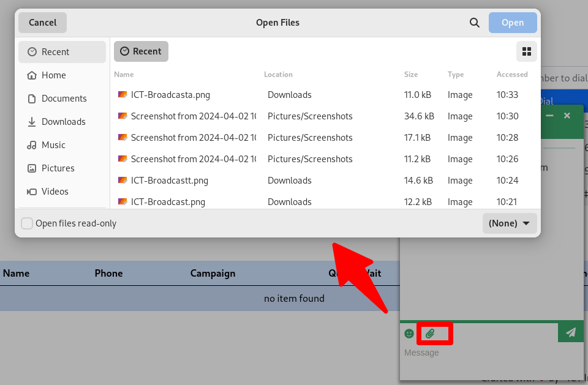The width and height of the screenshot is (588, 385).
Task: Click the ICT-Broadcastt.png image file icon
Action: pyautogui.click(x=123, y=181)
